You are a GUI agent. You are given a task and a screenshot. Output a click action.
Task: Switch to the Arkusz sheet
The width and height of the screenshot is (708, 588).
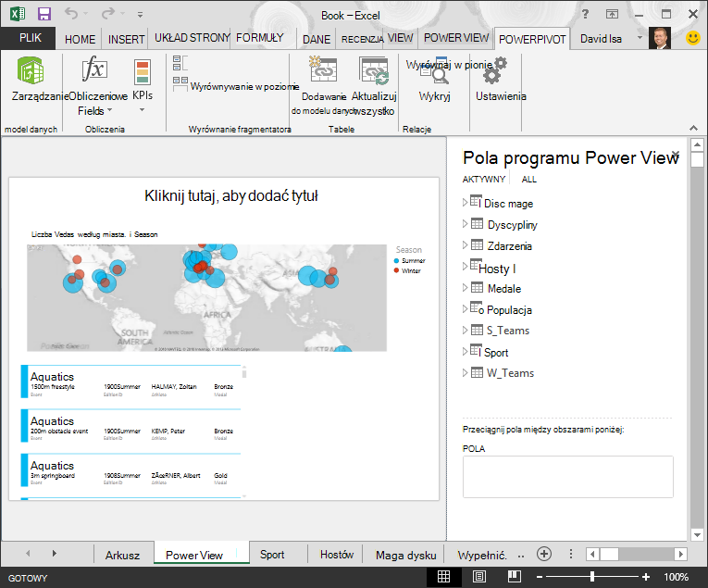[x=122, y=555]
